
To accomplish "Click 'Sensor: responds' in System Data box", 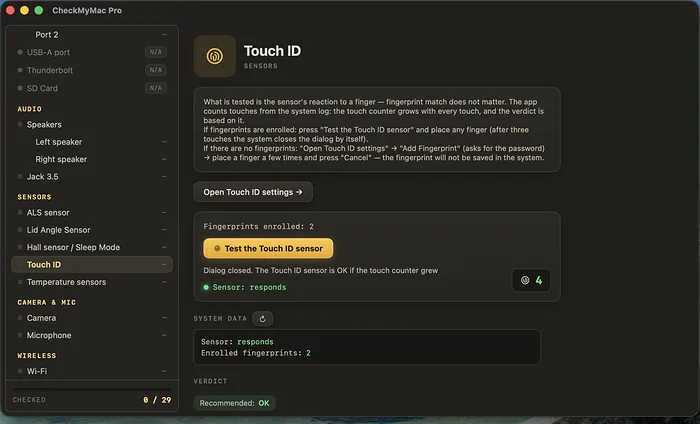I will [x=237, y=342].
